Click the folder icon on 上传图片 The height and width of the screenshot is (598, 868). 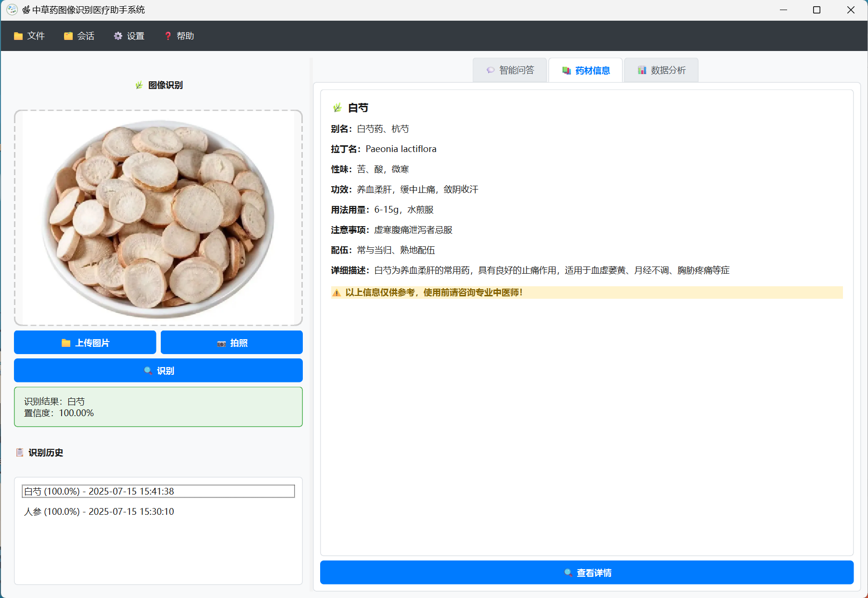click(66, 343)
